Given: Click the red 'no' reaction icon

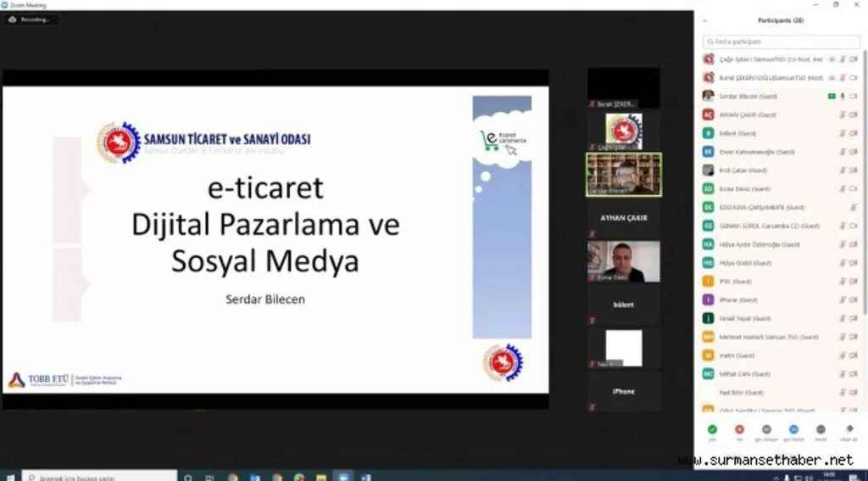Looking at the screenshot, I should 739,429.
